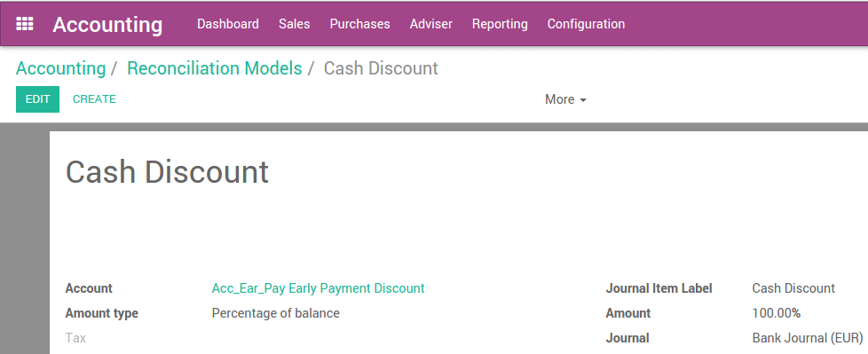Click the Journal Item Label value
This screenshot has width=868, height=354.
point(793,288)
